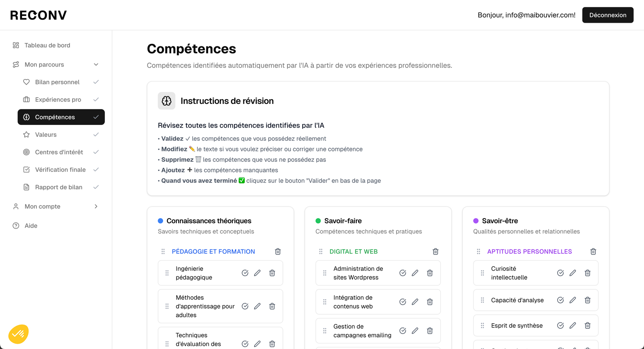Delete the APTITUDES PERSONNELLES group
Screen dimensions: 644x349
[x=593, y=252]
